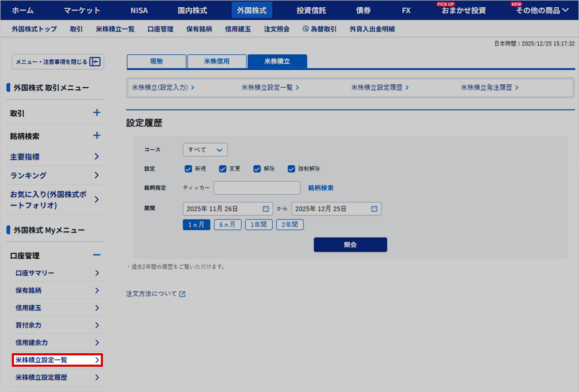Expand the 取引 section via its plus icon
The height and width of the screenshot is (392, 579).
(x=98, y=113)
